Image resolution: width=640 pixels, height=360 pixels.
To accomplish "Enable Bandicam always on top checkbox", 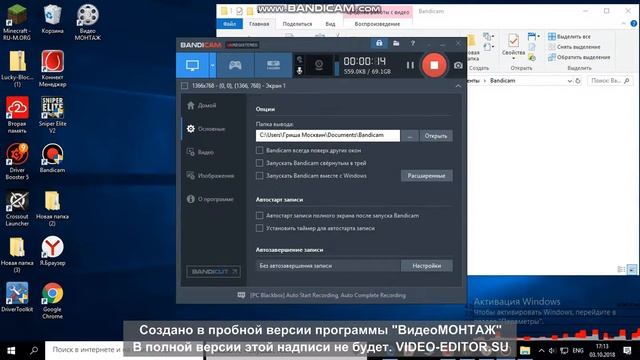I will 259,151.
